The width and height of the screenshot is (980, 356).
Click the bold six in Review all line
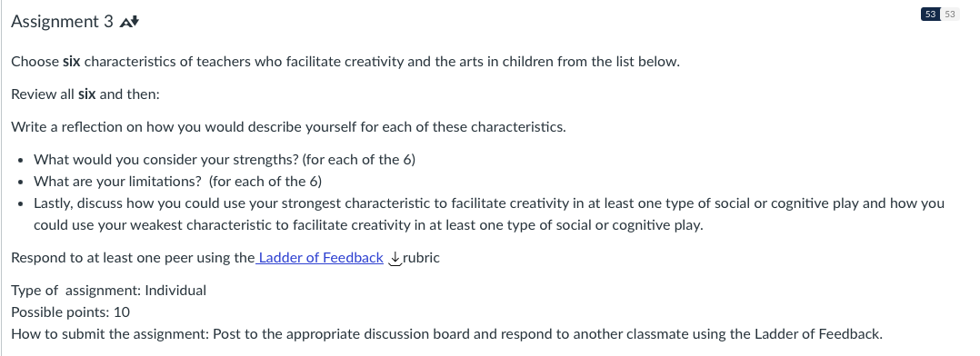(x=86, y=94)
